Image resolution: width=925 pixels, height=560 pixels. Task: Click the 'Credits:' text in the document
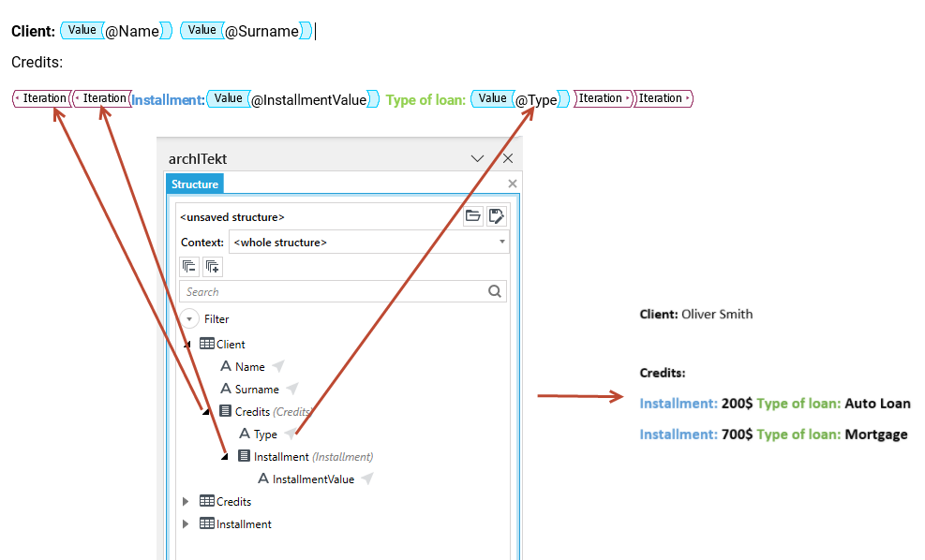click(37, 62)
